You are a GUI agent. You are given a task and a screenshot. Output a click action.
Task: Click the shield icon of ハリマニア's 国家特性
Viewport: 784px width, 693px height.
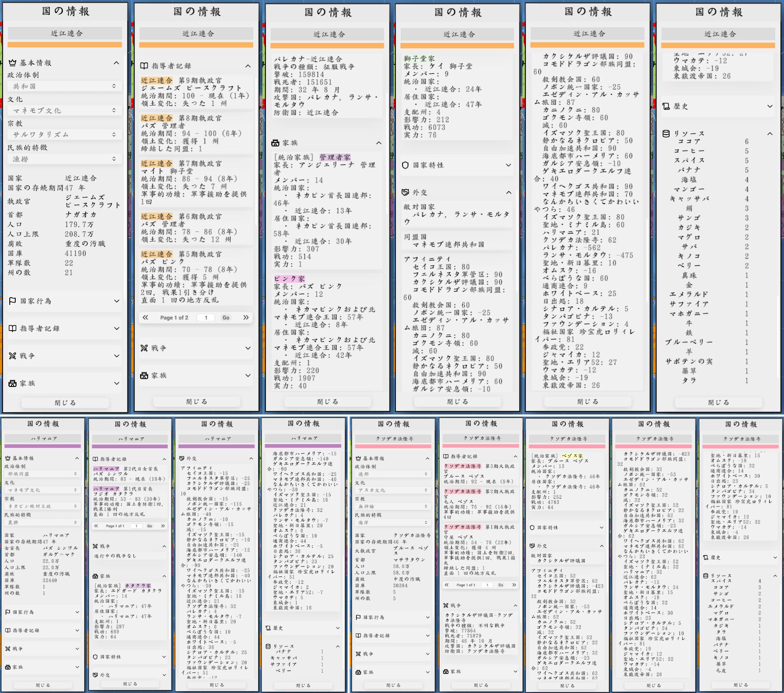click(95, 657)
